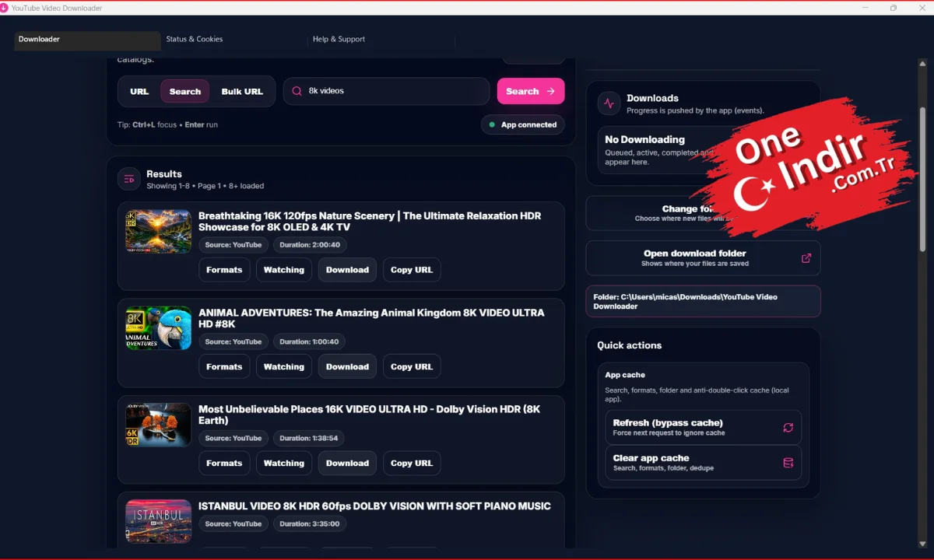Click the Showing 1-8 results summary text
934x560 pixels.
205,186
